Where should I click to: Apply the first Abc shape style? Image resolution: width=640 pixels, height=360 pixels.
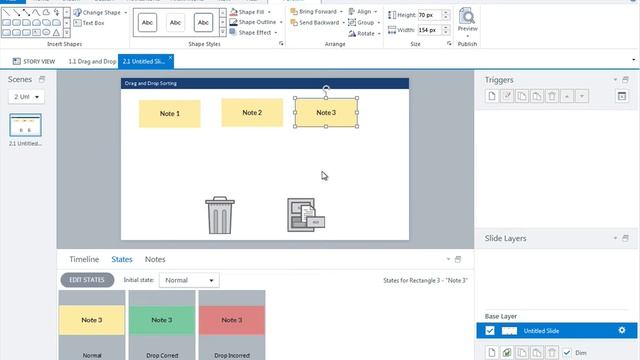(147, 22)
